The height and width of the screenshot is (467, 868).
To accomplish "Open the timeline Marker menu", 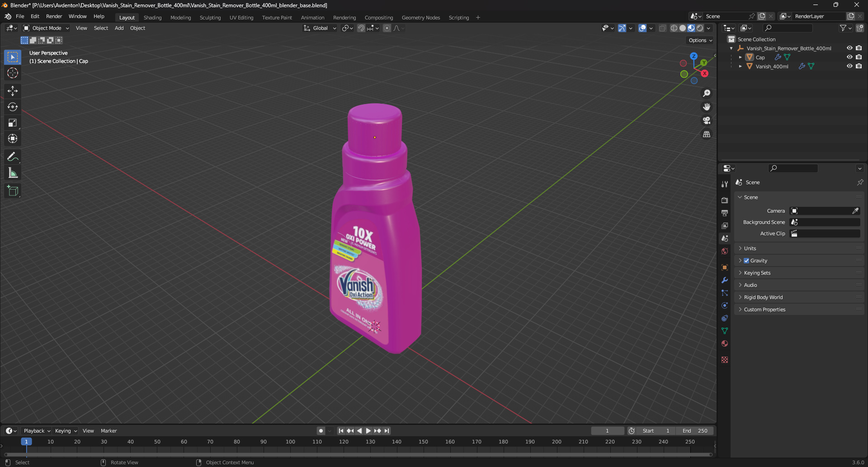I will pyautogui.click(x=108, y=431).
